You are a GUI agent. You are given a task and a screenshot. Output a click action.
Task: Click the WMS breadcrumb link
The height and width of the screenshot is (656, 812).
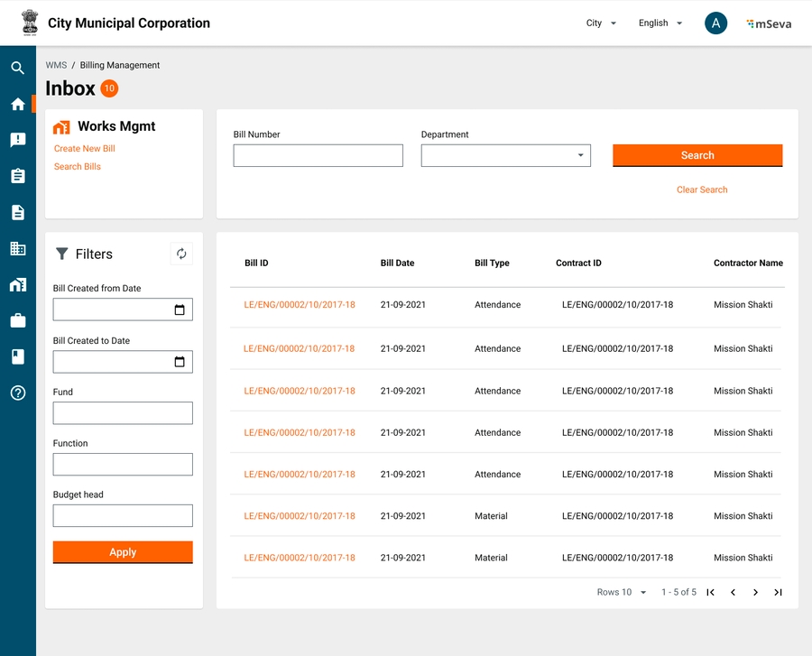tap(56, 65)
